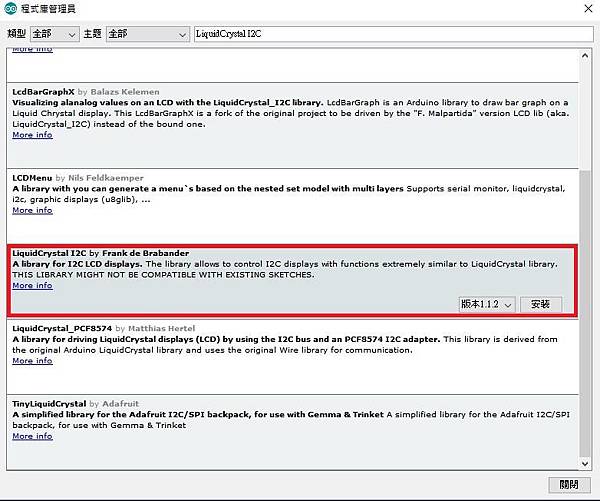Click the 關閉 close button at bottom
Image resolution: width=600 pixels, height=501 pixels.
point(569,485)
